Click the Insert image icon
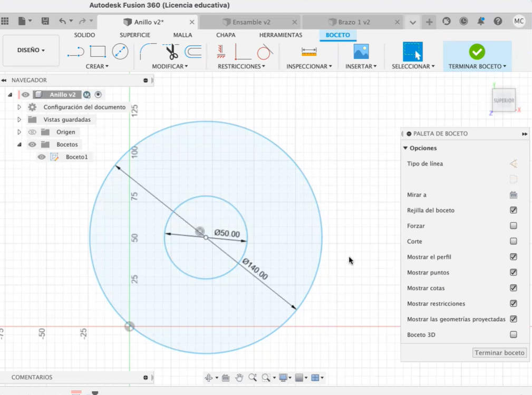Image resolution: width=532 pixels, height=395 pixels. (x=361, y=52)
